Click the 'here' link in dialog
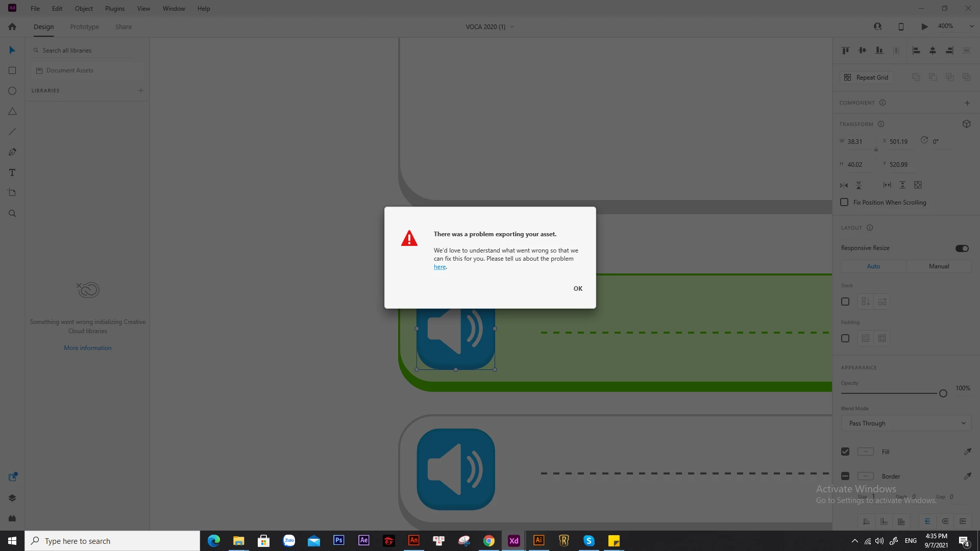Viewport: 980px width, 551px height. [439, 267]
